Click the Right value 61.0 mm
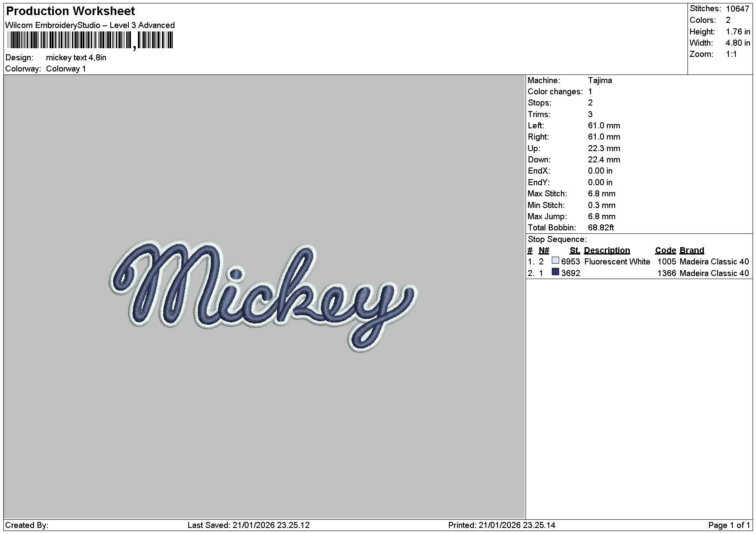 coord(604,137)
